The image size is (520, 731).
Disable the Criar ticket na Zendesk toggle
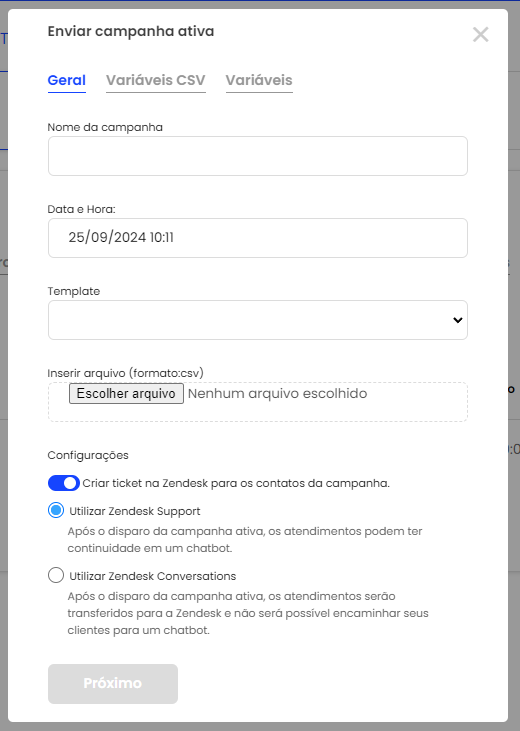tap(64, 483)
